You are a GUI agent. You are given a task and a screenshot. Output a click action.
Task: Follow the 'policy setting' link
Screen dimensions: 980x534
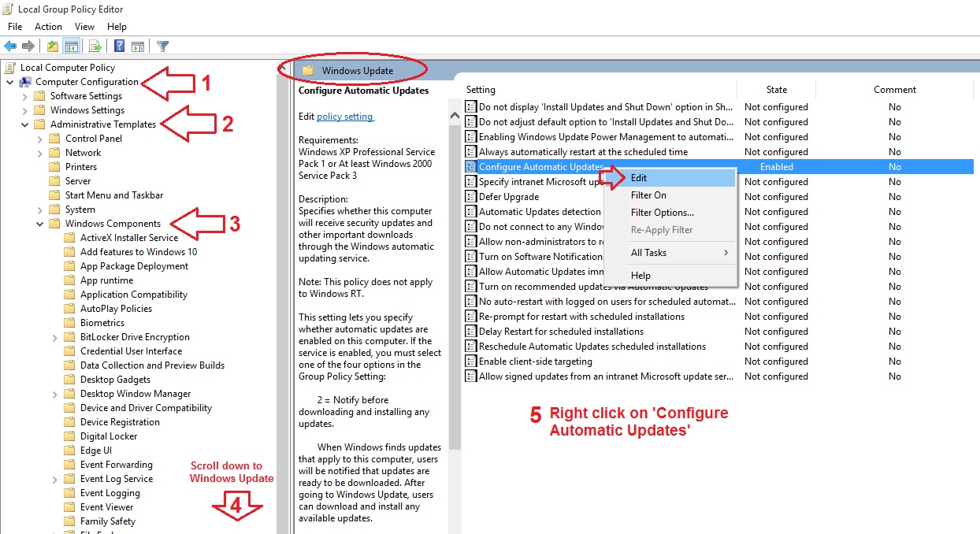point(344,117)
